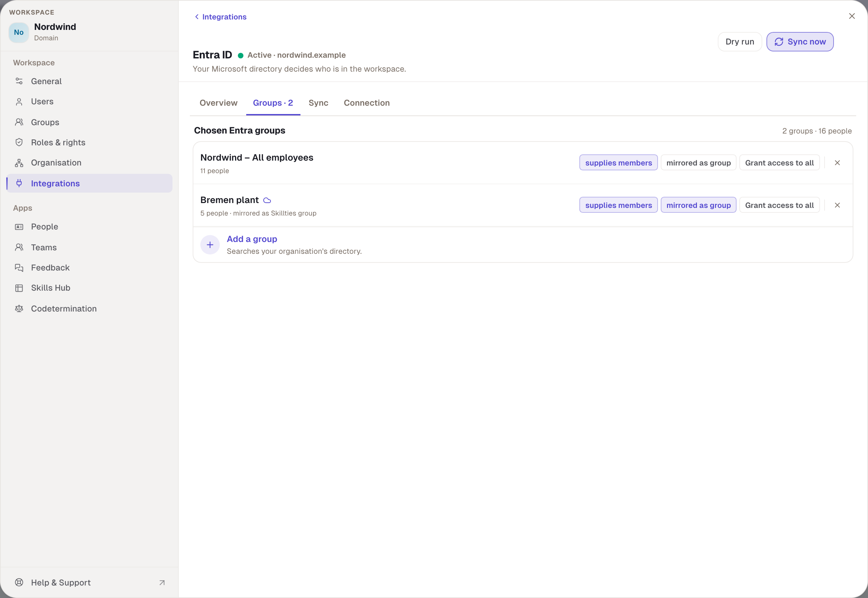Click the People ID card icon
Image resolution: width=868 pixels, height=598 pixels.
[x=19, y=227]
